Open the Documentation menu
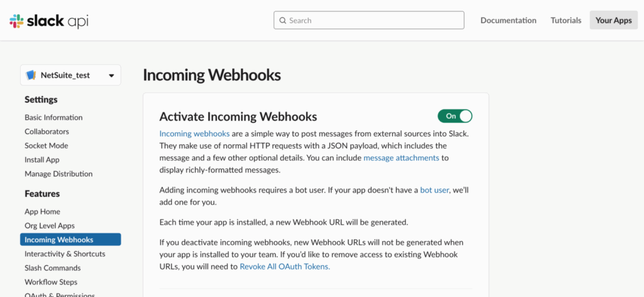The image size is (644, 297). [508, 20]
